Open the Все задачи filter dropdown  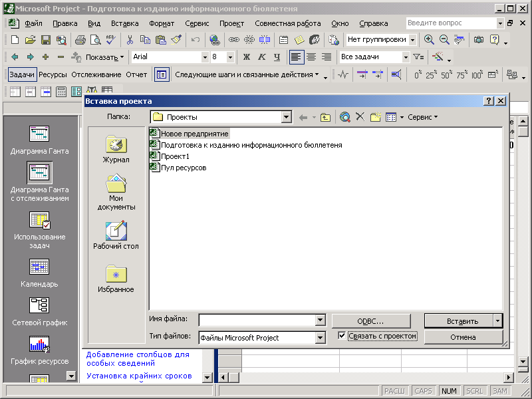pos(406,57)
